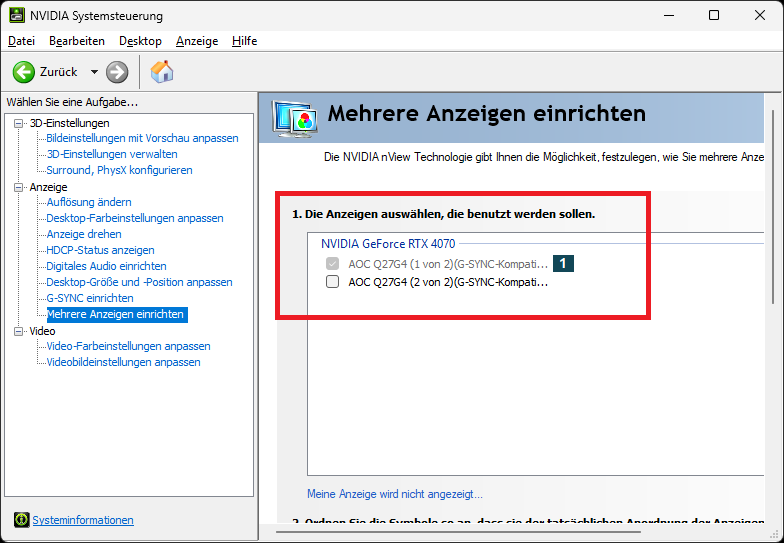Collapse the Video tree node

pos(18,331)
